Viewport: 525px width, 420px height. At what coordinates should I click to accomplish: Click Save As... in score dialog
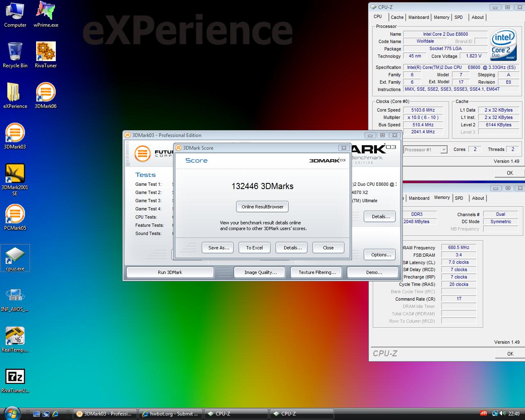[x=218, y=248]
